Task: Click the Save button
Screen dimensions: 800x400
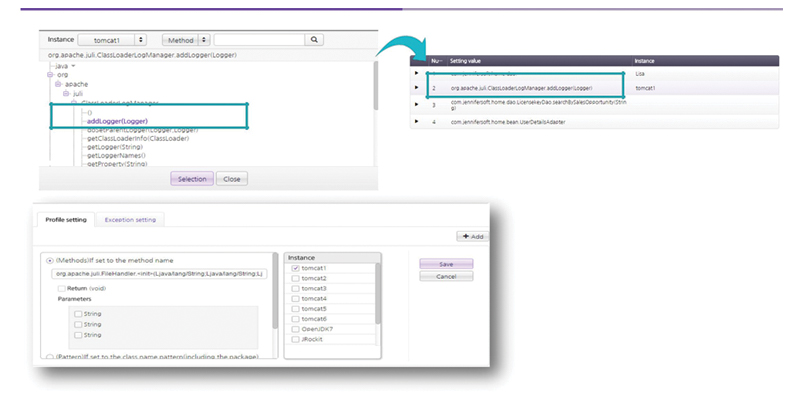Action: point(447,264)
